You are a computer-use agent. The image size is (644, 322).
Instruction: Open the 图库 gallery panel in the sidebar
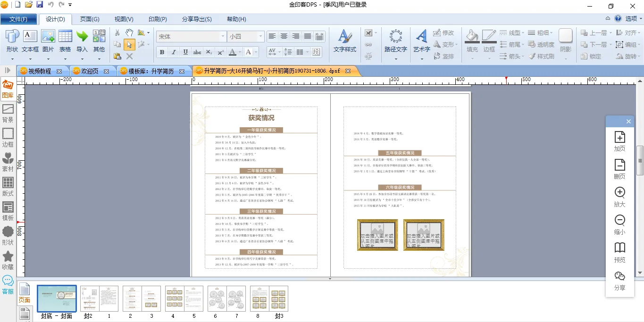click(x=8, y=89)
